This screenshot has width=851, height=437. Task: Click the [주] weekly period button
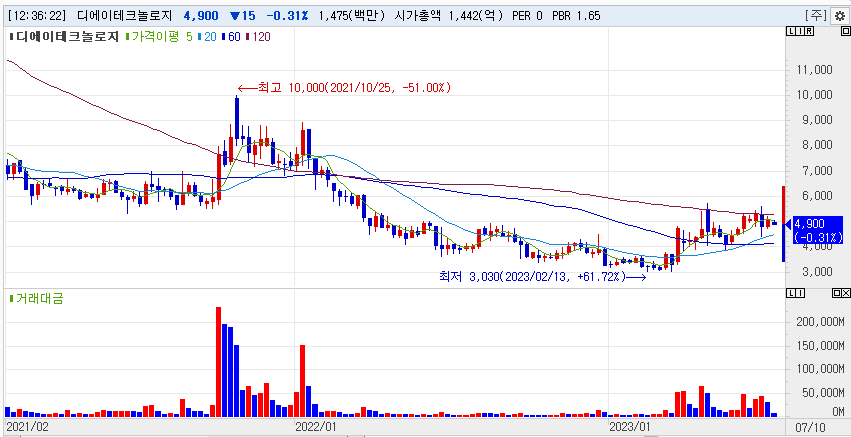click(817, 16)
